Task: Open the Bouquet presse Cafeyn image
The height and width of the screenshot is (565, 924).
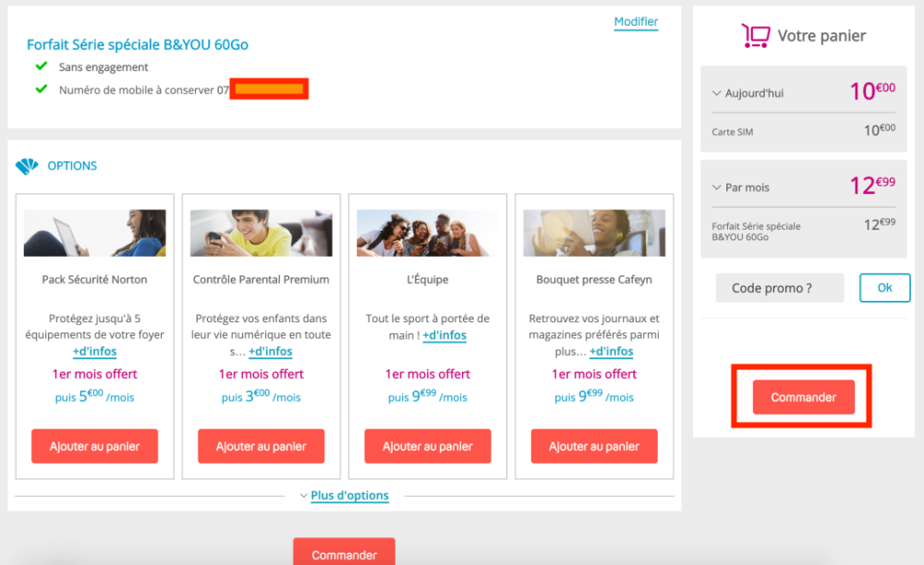Action: [594, 233]
